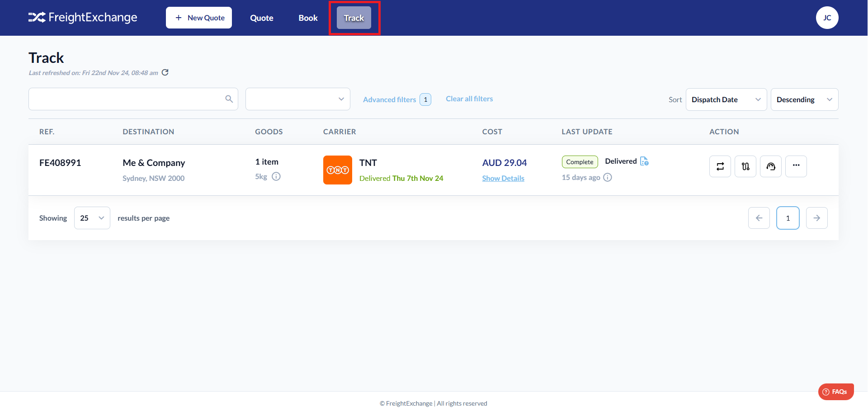868x416 pixels.
Task: Select the Track tab
Action: pyautogui.click(x=354, y=18)
